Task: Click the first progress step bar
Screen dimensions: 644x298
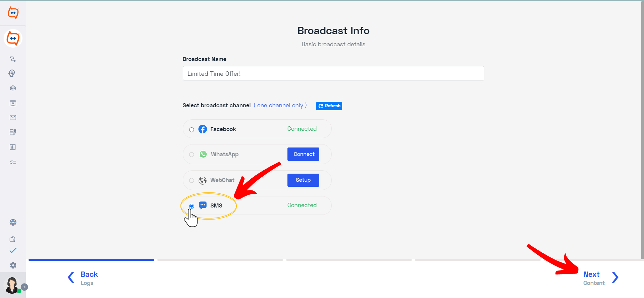Action: point(91,260)
